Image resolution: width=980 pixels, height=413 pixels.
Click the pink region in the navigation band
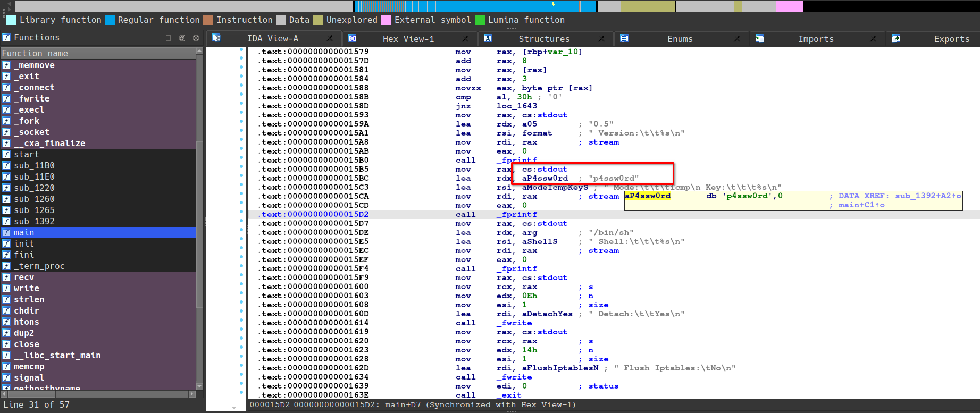pyautogui.click(x=789, y=6)
